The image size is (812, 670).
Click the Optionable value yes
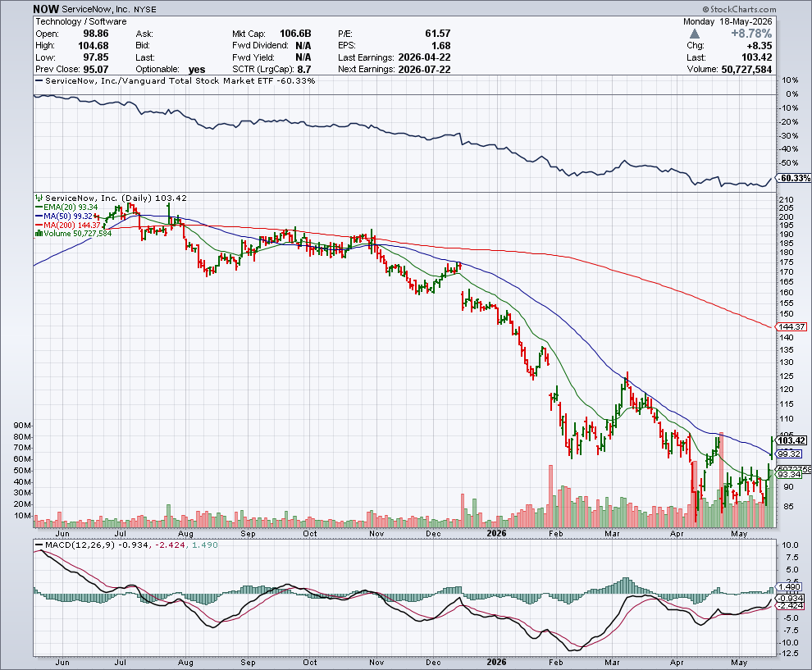(x=197, y=70)
